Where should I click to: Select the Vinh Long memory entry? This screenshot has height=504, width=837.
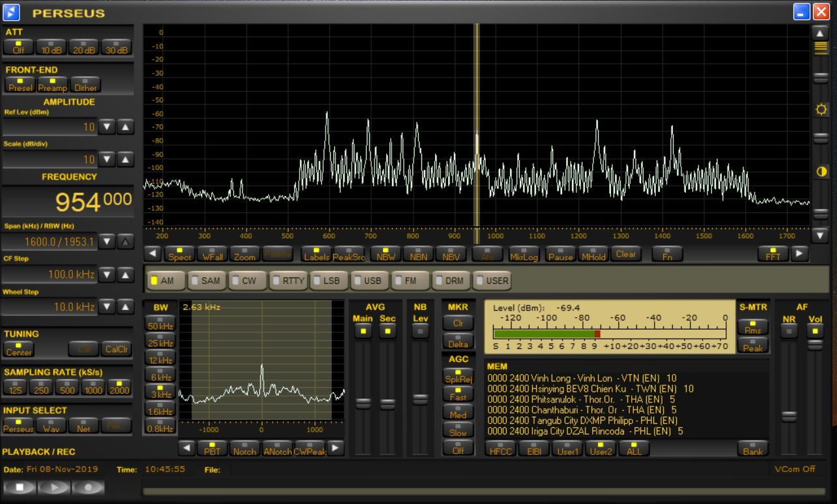581,378
